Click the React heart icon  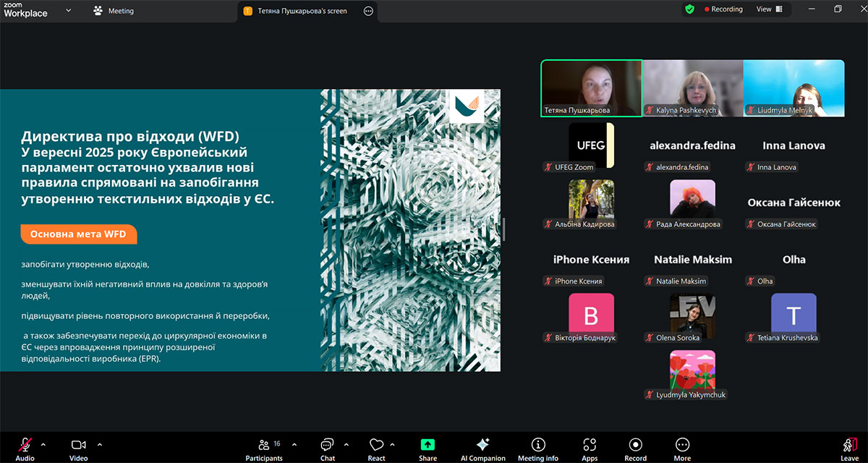pyautogui.click(x=376, y=446)
